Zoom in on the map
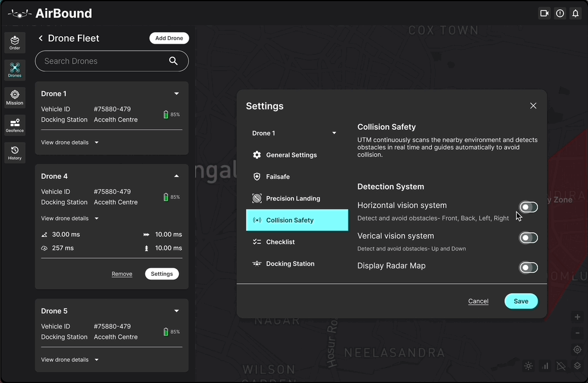The height and width of the screenshot is (383, 588). tap(578, 317)
